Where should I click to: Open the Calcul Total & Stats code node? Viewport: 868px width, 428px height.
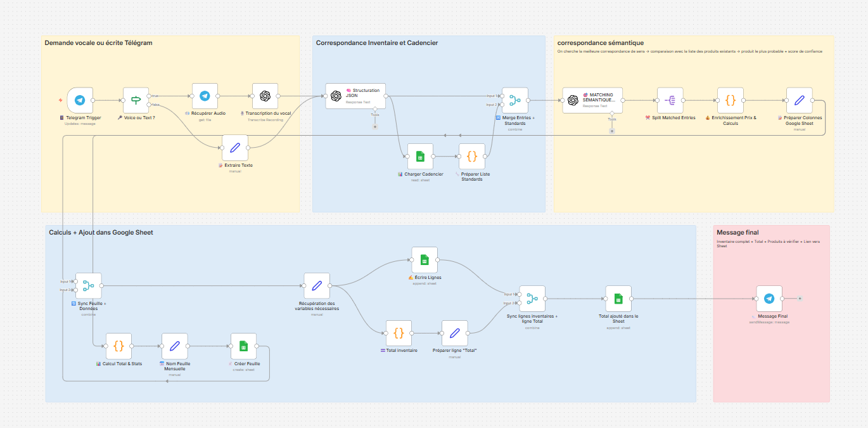click(118, 346)
